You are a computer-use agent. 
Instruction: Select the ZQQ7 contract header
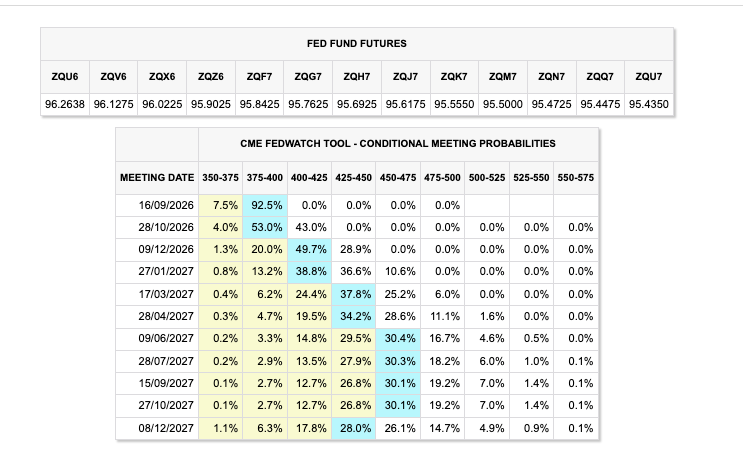click(600, 77)
